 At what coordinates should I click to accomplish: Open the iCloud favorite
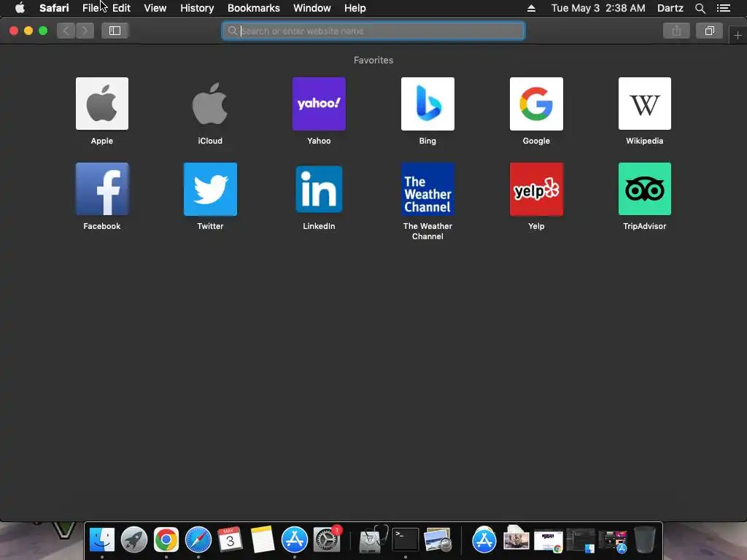(x=210, y=104)
